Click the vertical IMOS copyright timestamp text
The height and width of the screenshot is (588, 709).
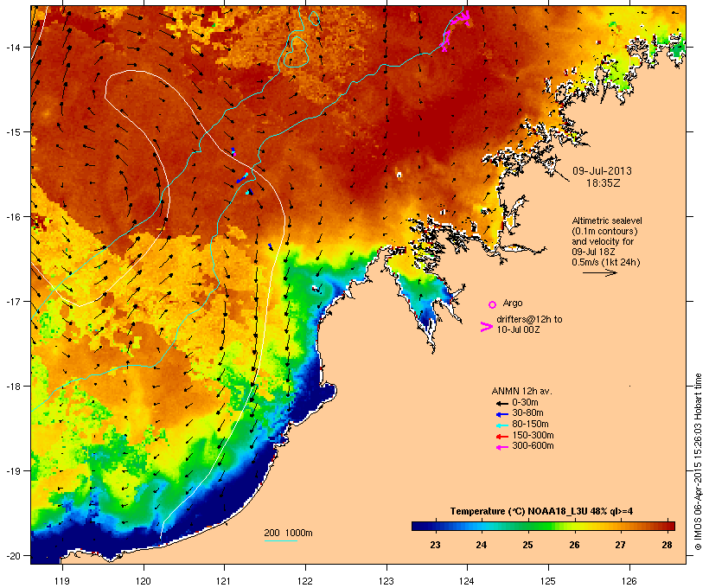pyautogui.click(x=698, y=462)
